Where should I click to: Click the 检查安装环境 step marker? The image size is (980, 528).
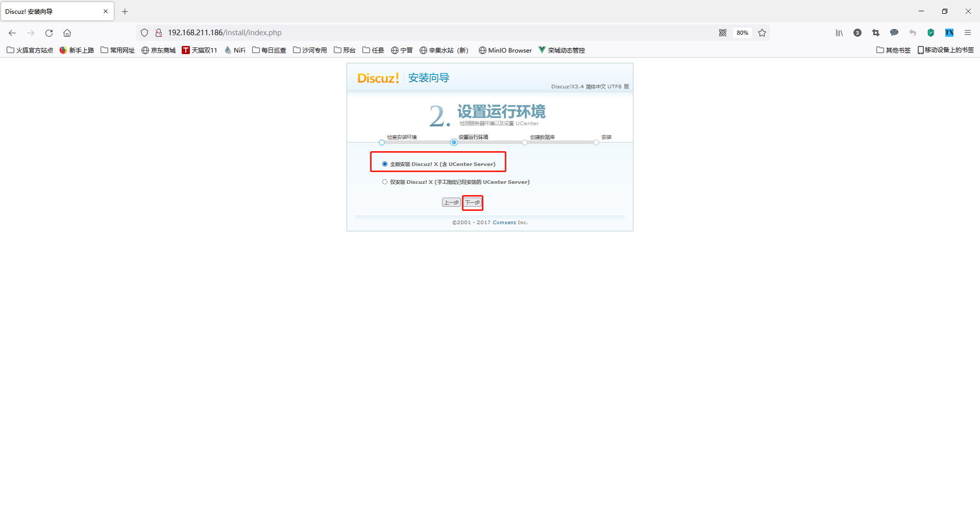pos(382,142)
